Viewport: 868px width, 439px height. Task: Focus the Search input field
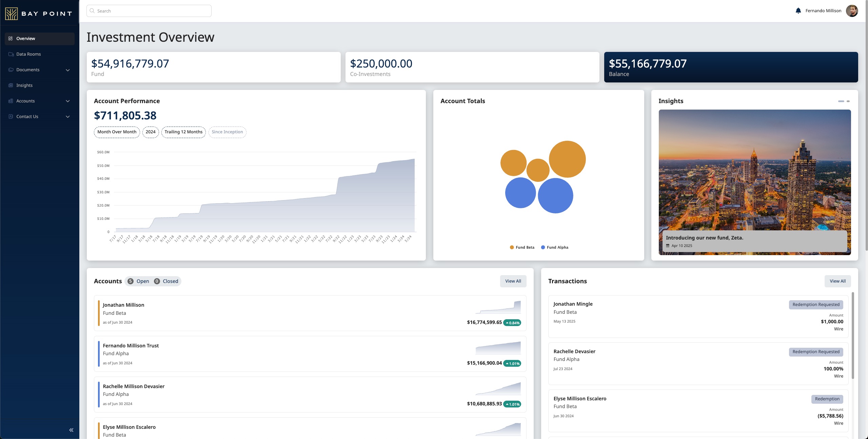[149, 11]
